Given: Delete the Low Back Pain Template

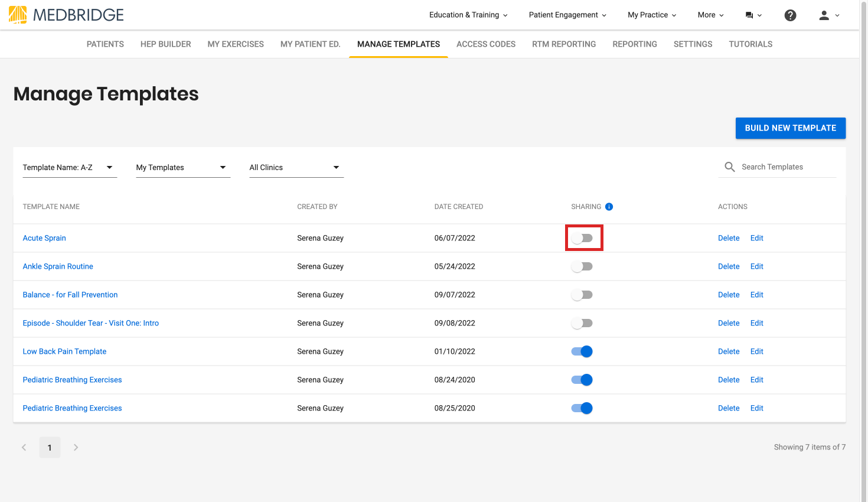Looking at the screenshot, I should [729, 351].
